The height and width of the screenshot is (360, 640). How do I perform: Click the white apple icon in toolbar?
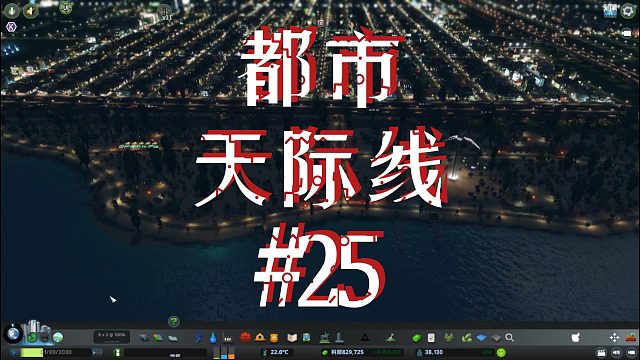click(x=576, y=337)
